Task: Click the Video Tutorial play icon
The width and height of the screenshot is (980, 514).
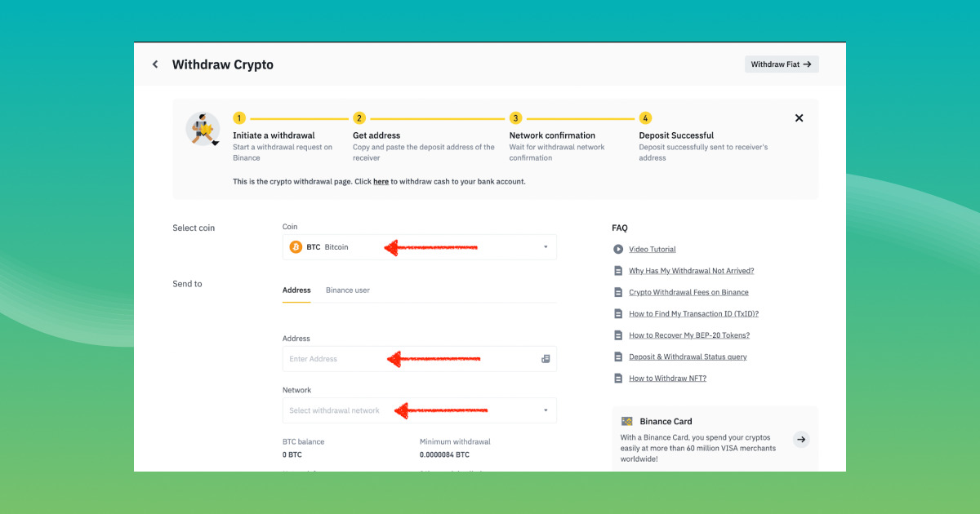Action: pos(618,249)
